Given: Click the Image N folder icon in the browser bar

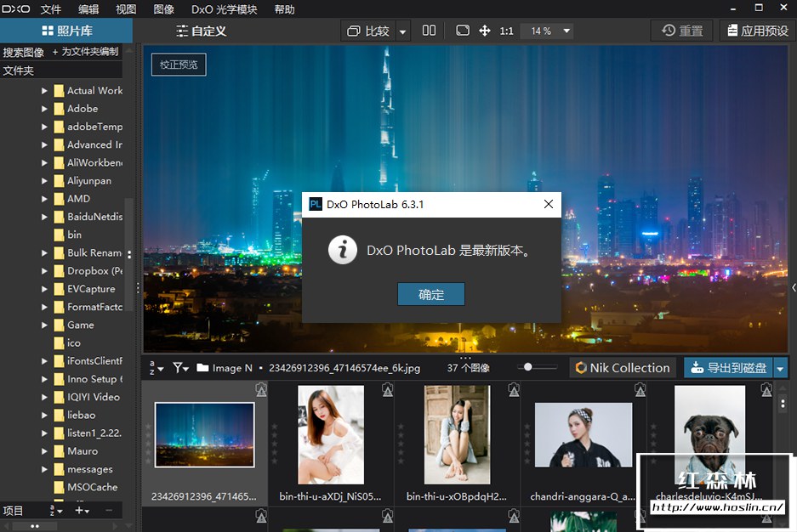Looking at the screenshot, I should tap(202, 367).
